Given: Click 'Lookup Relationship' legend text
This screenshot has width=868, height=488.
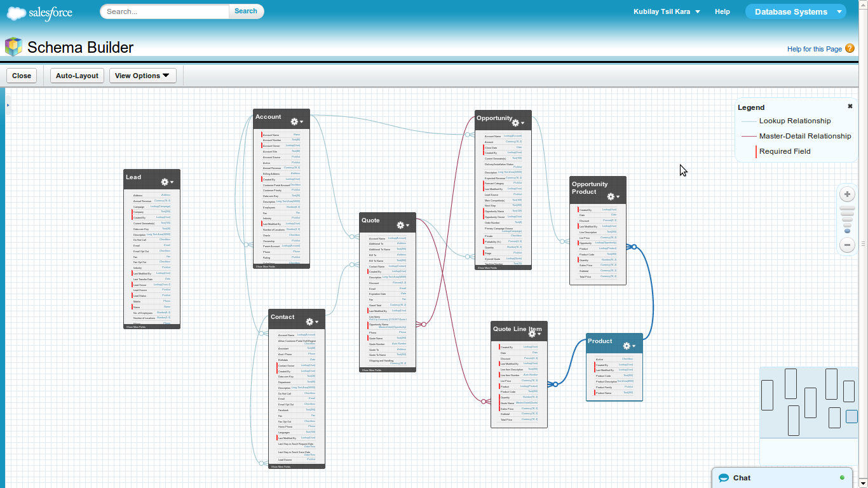Looking at the screenshot, I should coord(795,121).
